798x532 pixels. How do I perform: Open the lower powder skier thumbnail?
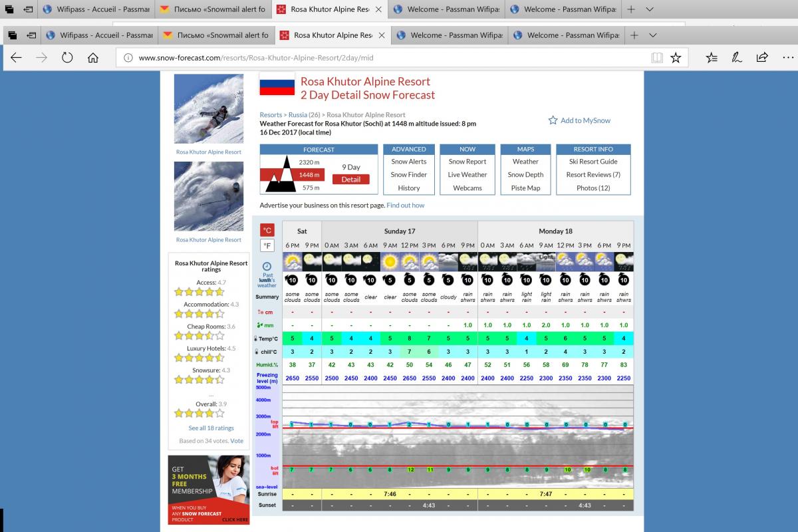coord(209,196)
